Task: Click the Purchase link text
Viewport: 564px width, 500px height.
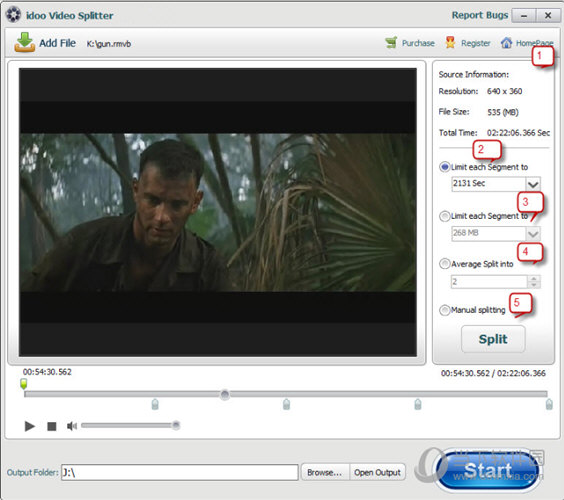Action: [418, 43]
